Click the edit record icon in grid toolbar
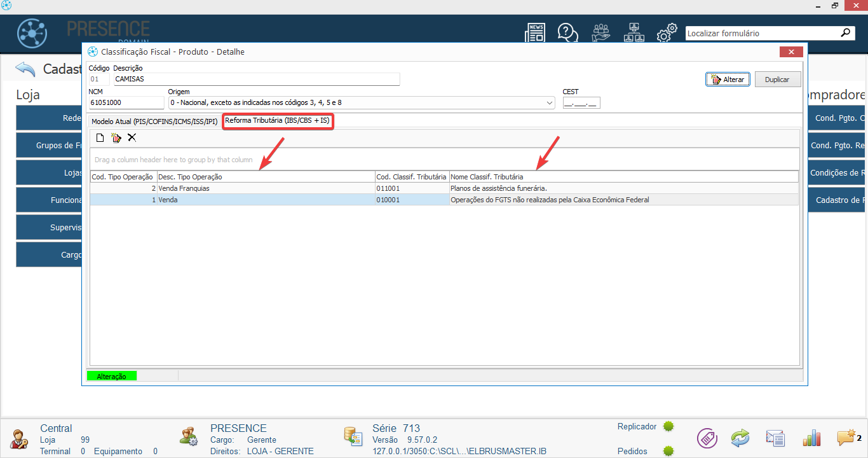This screenshot has width=868, height=458. [x=116, y=137]
